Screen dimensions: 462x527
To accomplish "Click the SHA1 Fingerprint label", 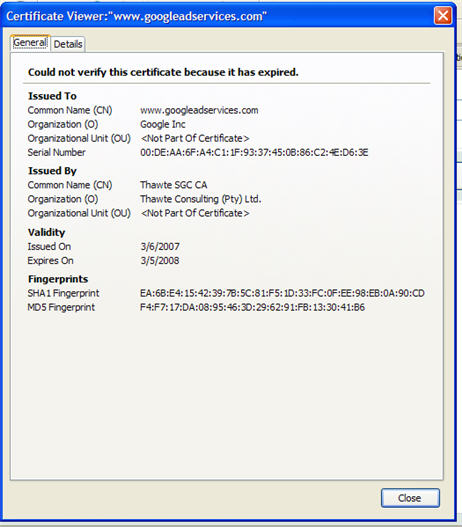I will pos(63,293).
